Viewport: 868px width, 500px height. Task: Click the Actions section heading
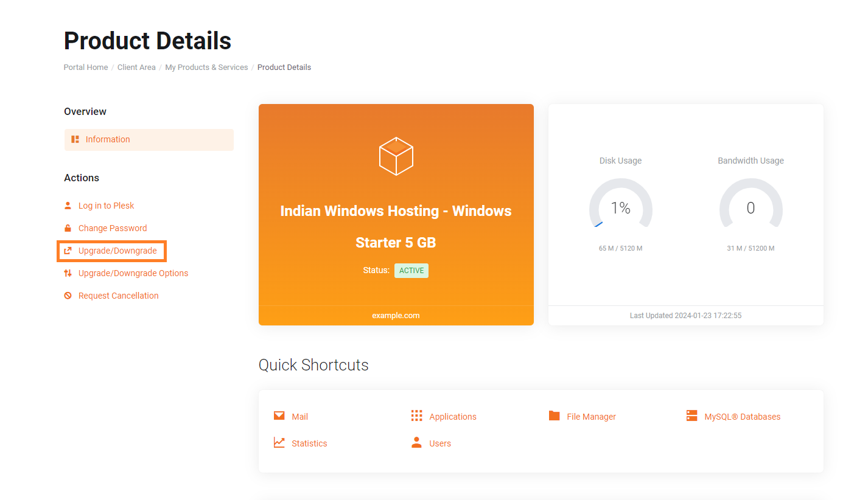click(82, 178)
